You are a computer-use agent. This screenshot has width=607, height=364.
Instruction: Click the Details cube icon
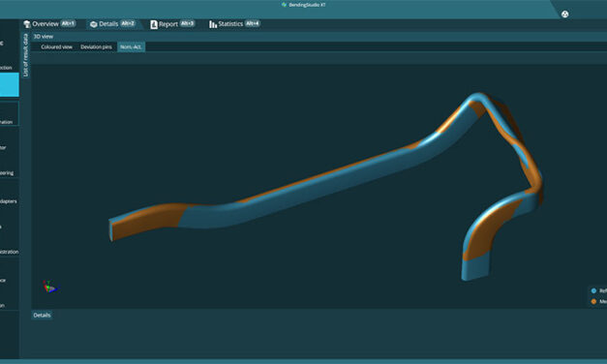point(93,24)
